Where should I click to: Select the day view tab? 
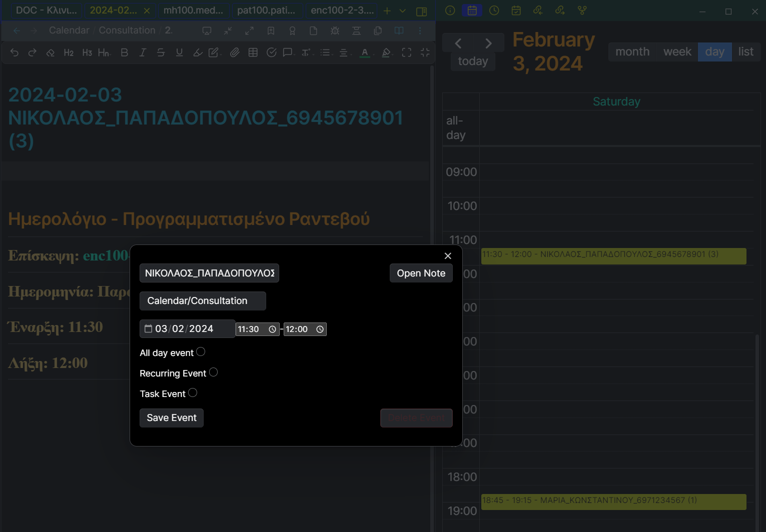click(715, 52)
